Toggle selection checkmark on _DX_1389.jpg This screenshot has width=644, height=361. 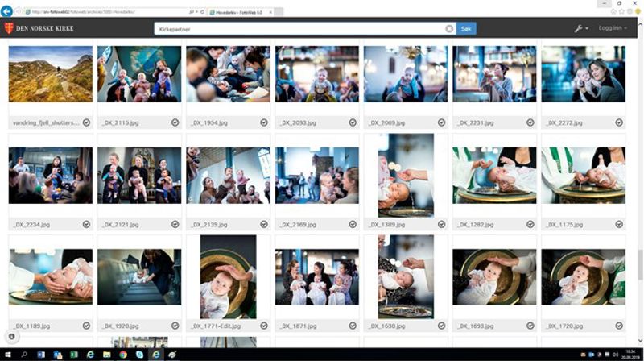(x=441, y=224)
